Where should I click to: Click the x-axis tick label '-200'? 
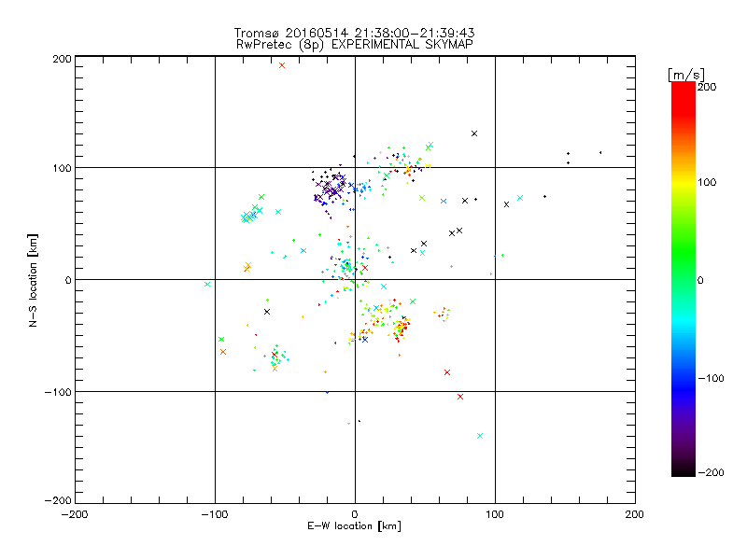(75, 515)
